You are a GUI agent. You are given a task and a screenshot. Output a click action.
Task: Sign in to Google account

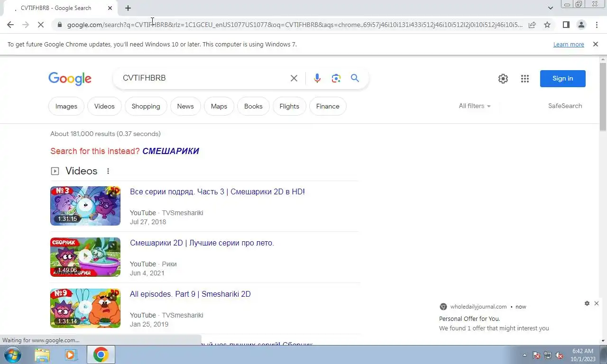tap(563, 79)
